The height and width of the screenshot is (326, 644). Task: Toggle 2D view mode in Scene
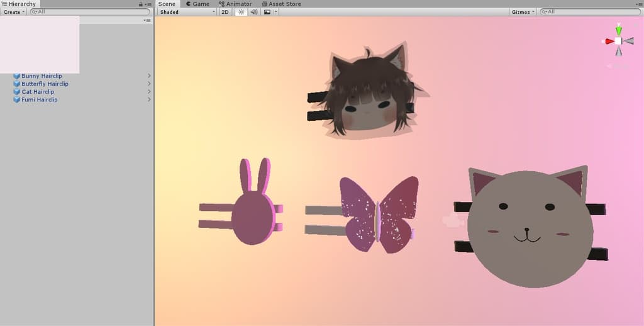[x=225, y=12]
